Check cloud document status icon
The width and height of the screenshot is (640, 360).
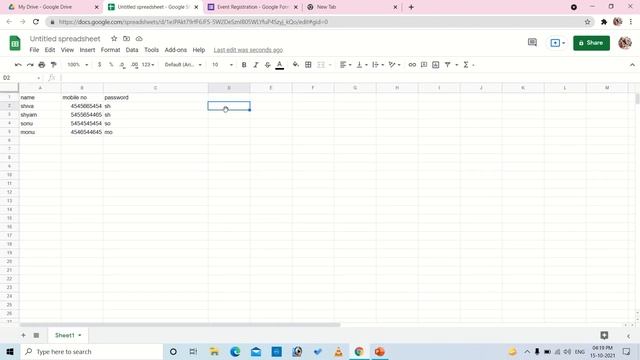pyautogui.click(x=139, y=38)
